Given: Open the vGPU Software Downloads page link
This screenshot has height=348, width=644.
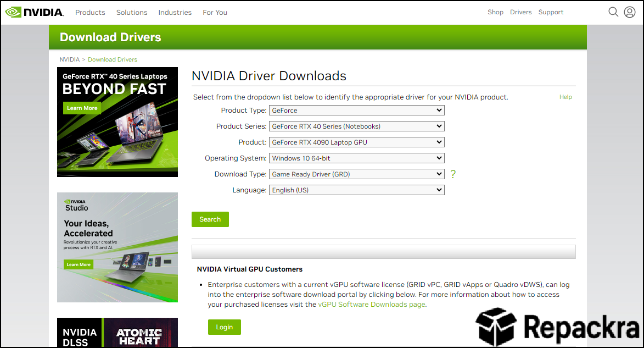Looking at the screenshot, I should (372, 305).
